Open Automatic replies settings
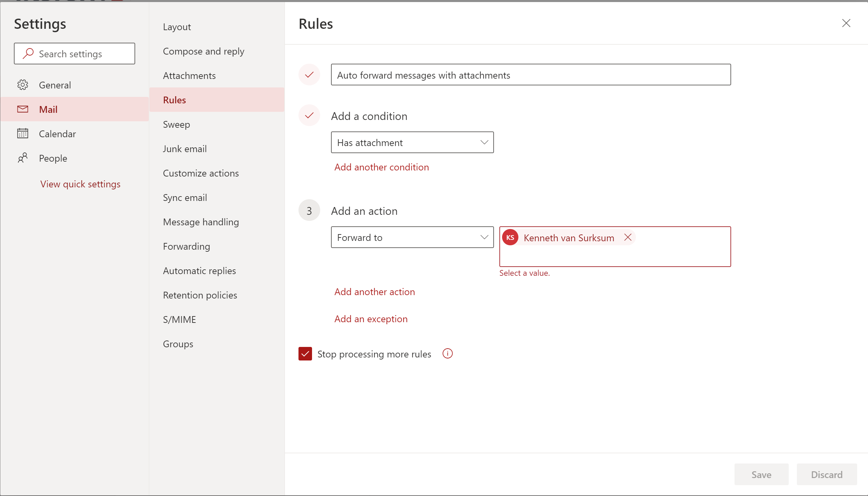Viewport: 868px width, 496px height. tap(216, 271)
